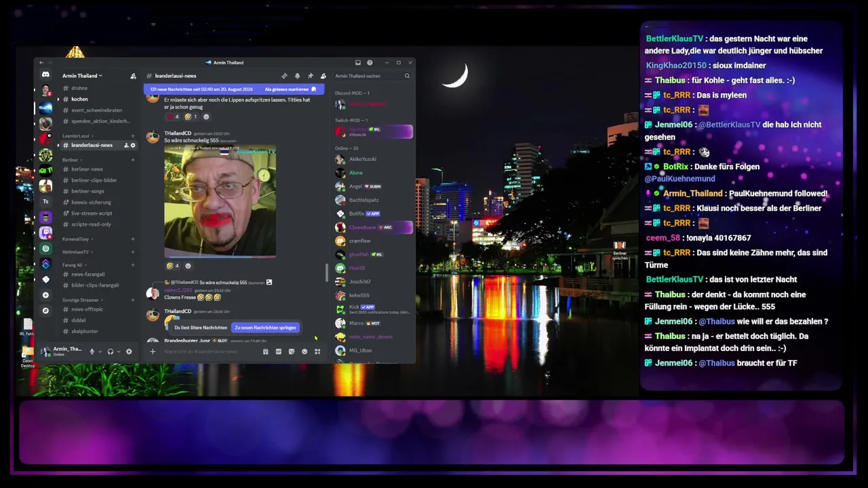Open member Bachtelspatz in member list
868x488 pixels.
coord(363,200)
